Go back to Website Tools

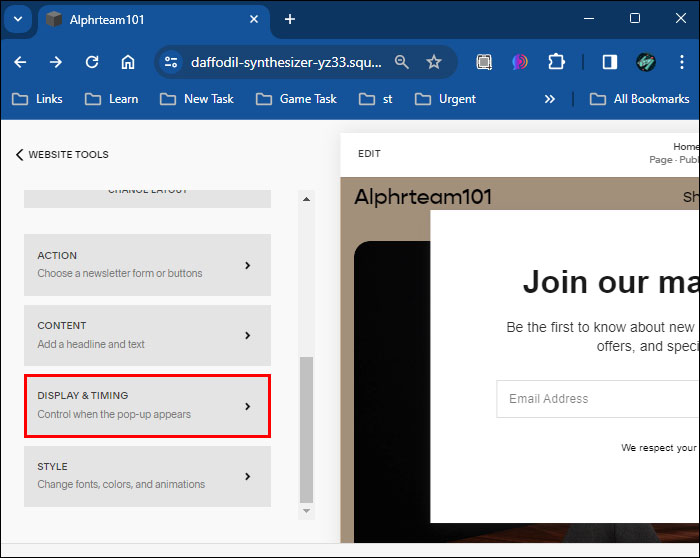coord(62,154)
